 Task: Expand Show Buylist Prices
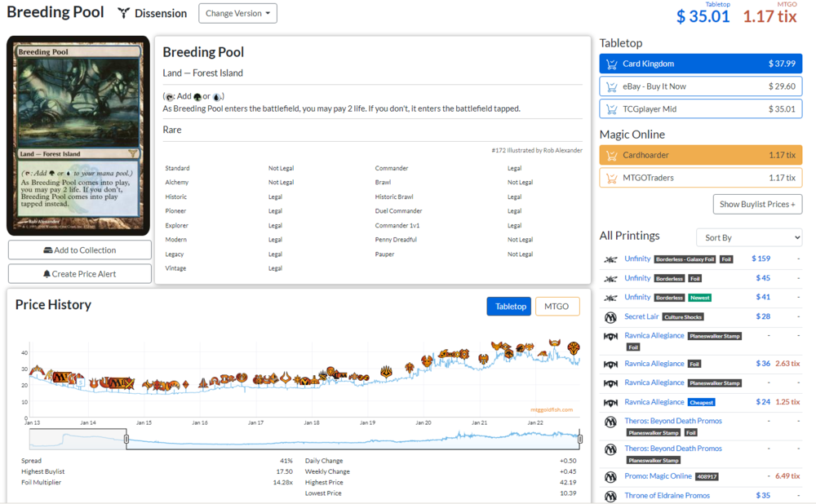(757, 204)
